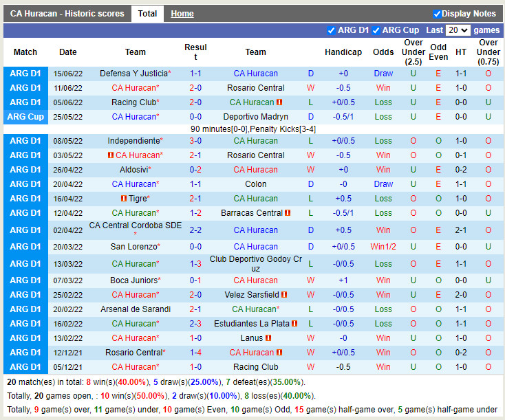This screenshot has width=505, height=420.
Task: Switch to the Home tab
Action: [x=182, y=14]
